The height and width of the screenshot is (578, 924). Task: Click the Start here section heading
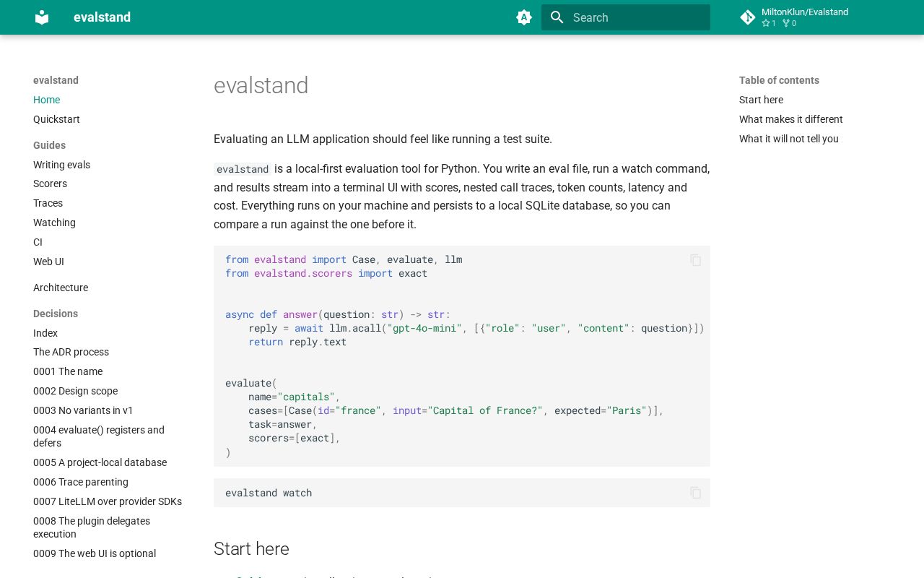[x=251, y=549]
